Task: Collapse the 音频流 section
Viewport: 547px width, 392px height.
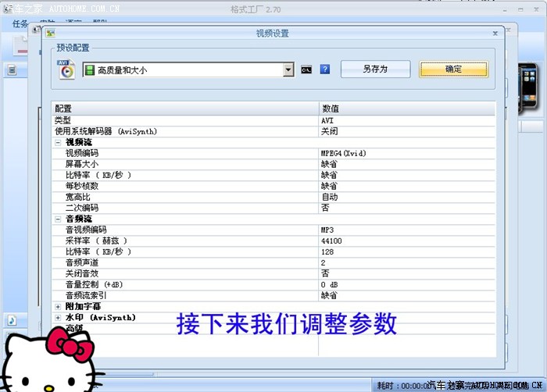Action: 58,219
